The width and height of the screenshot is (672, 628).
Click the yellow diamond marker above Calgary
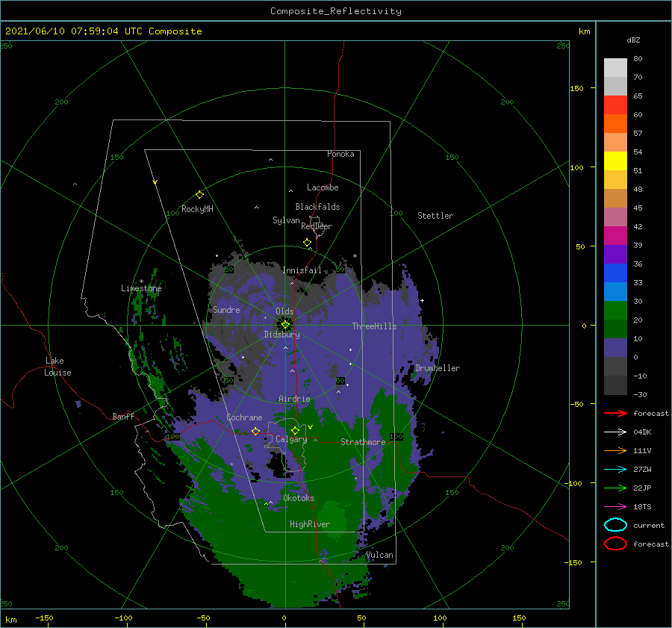point(295,430)
